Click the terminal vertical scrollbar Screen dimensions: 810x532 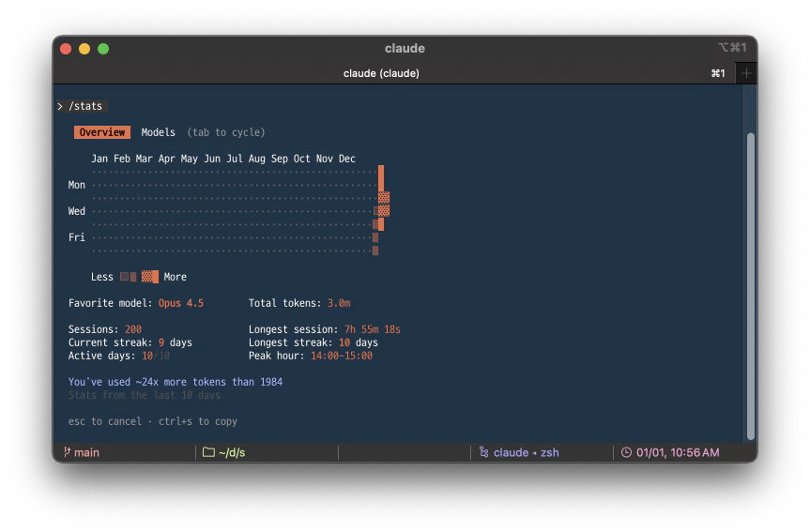[751, 287]
